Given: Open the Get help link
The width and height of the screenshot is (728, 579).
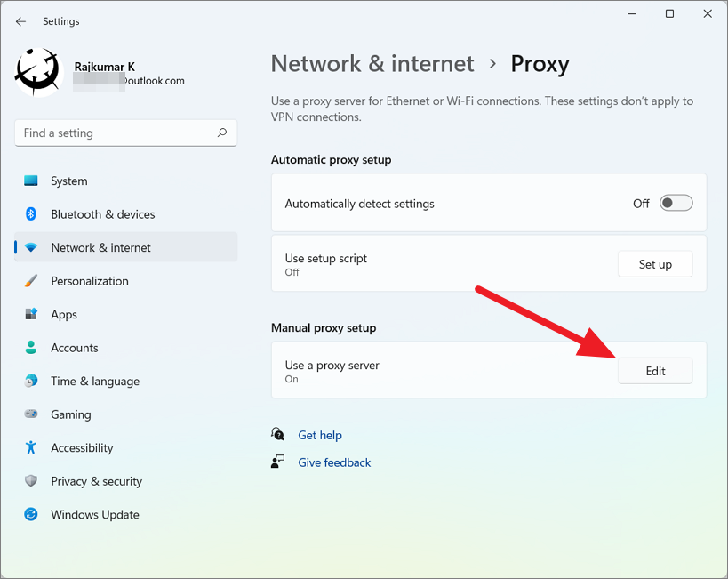Looking at the screenshot, I should (319, 435).
